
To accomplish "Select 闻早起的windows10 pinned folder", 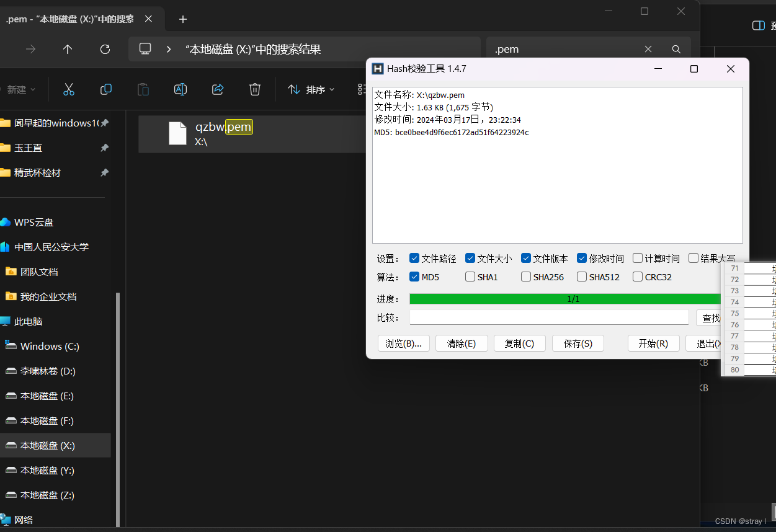I will click(x=55, y=123).
